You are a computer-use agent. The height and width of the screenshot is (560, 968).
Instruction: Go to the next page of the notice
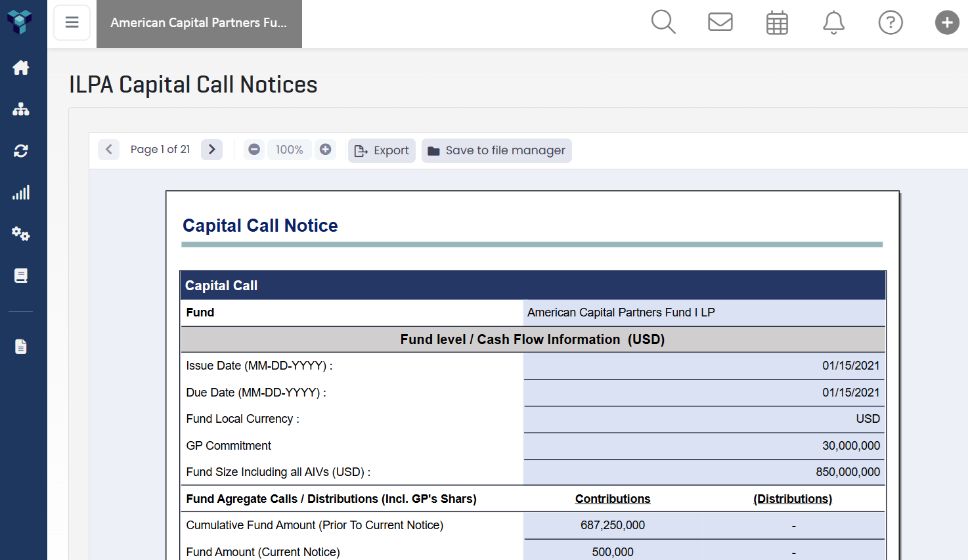coord(211,149)
